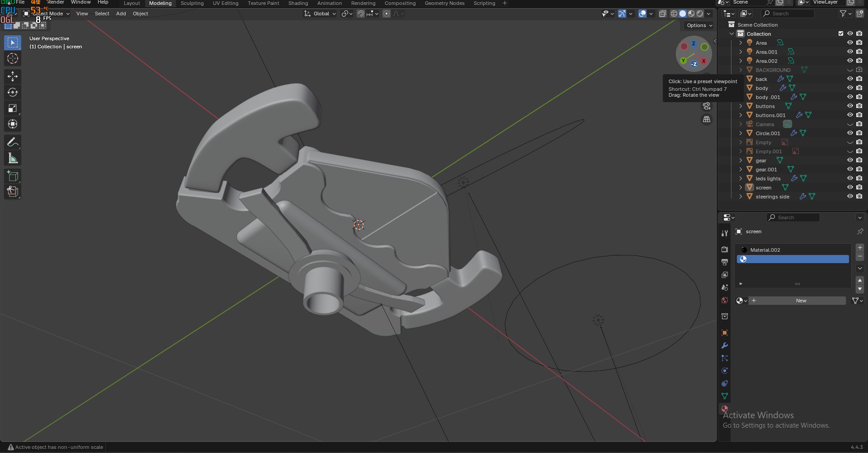Screen dimensions: 868x453
Task: Open the Add menu
Action: pos(121,14)
